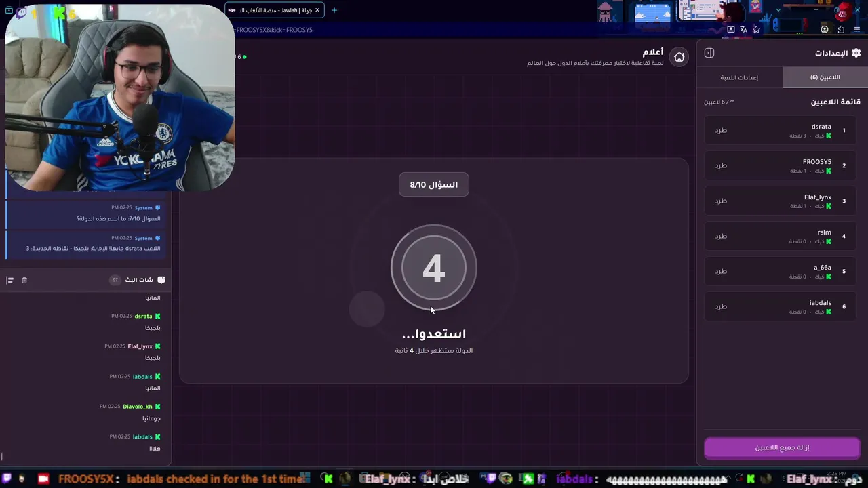Click player name dsrata in players list
Viewport: 868px width, 488px height.
[821, 127]
